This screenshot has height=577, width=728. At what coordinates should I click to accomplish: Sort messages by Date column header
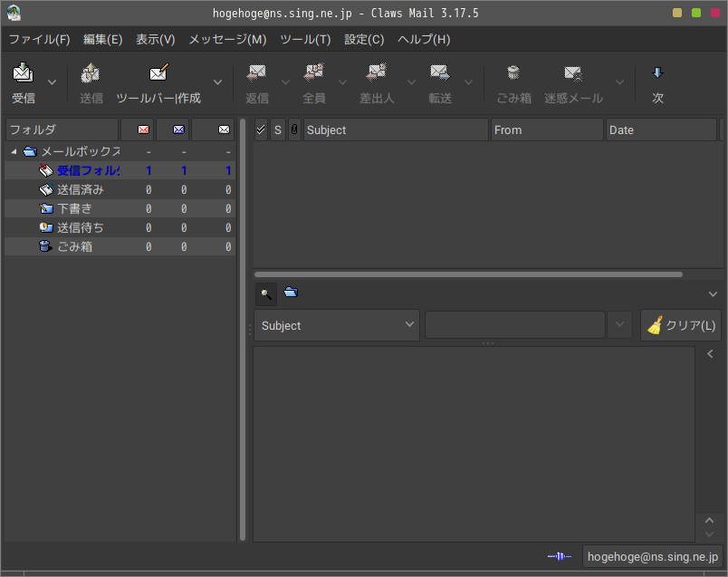pos(661,130)
